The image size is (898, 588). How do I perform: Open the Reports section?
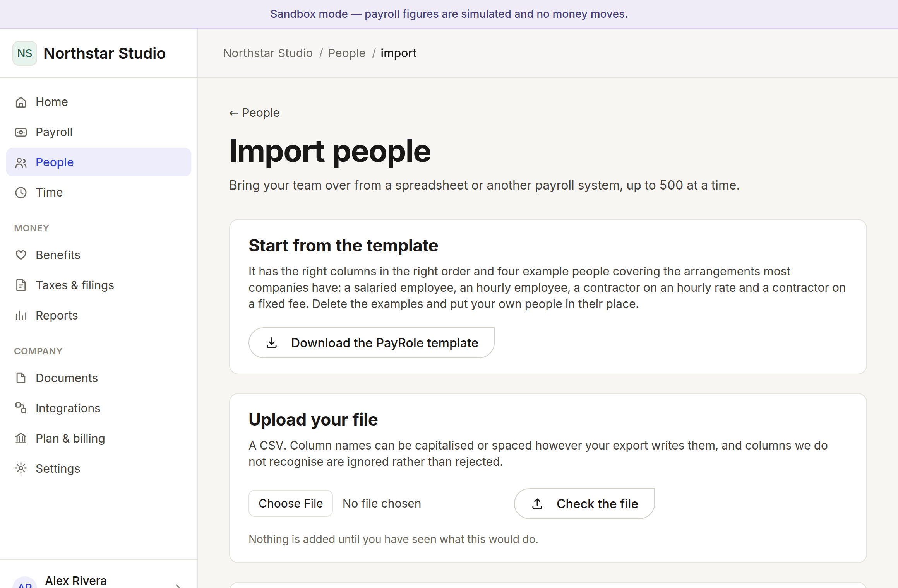click(99, 316)
